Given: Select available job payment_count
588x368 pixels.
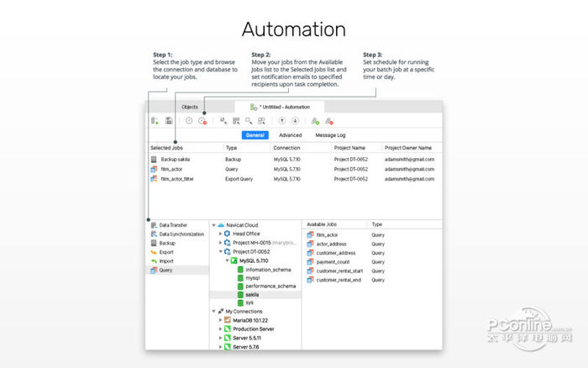Looking at the screenshot, I should [x=333, y=262].
